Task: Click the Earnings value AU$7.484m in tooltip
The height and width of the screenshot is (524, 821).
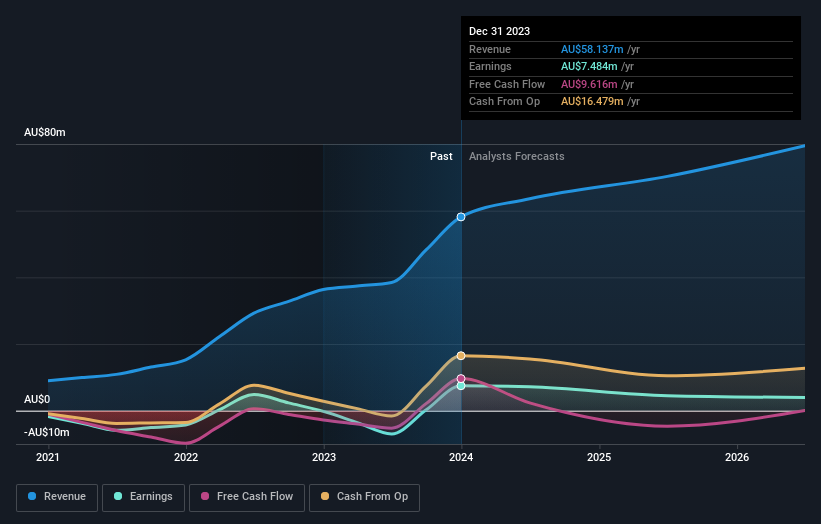Action: [589, 66]
